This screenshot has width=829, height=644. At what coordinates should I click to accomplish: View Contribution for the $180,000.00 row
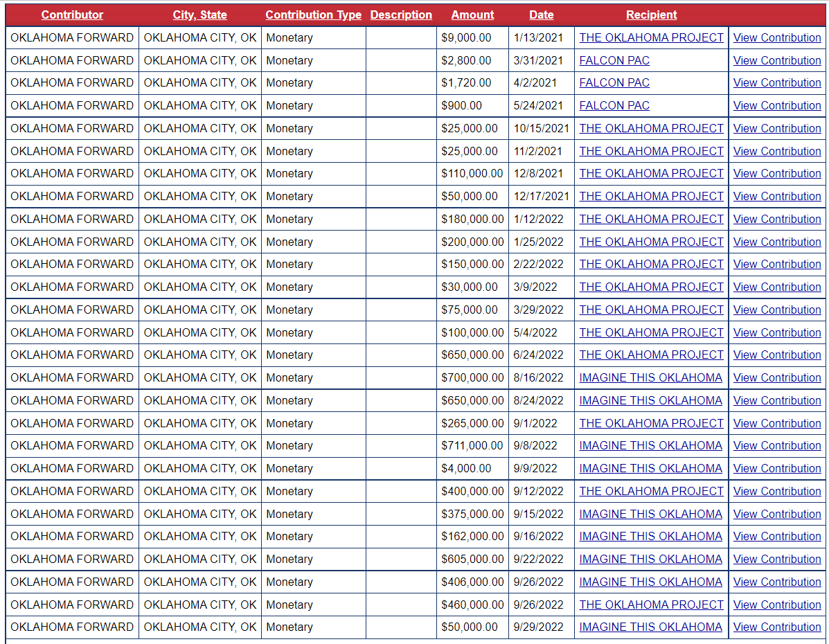[x=777, y=219]
